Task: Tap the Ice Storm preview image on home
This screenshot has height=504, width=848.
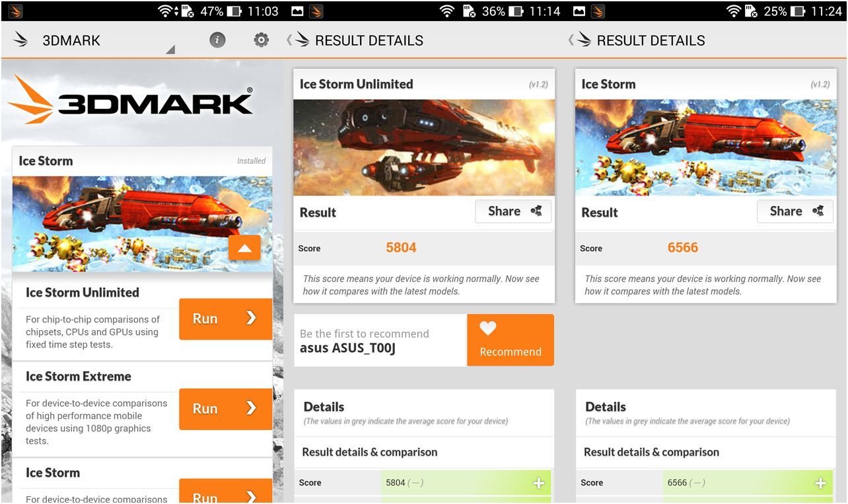Action: (142, 224)
